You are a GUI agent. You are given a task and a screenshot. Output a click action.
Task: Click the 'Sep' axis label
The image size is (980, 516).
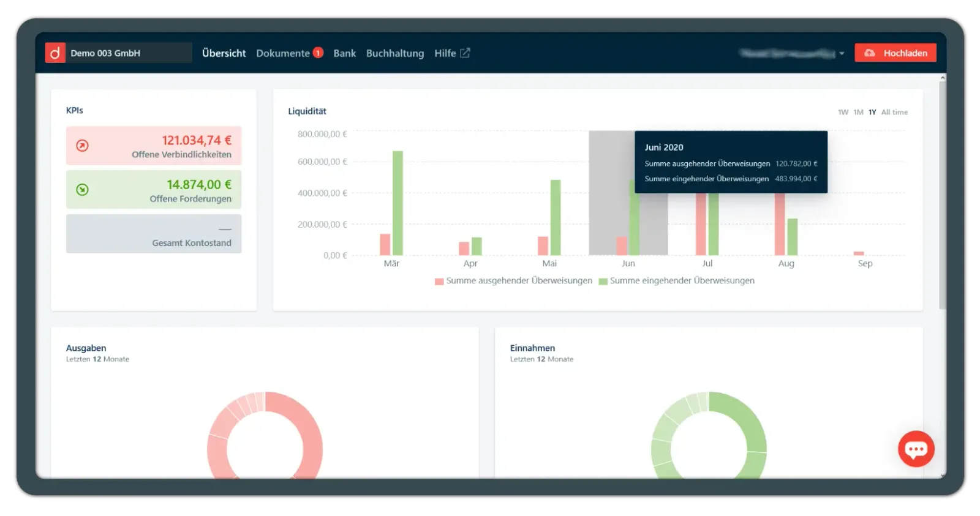pos(865,264)
